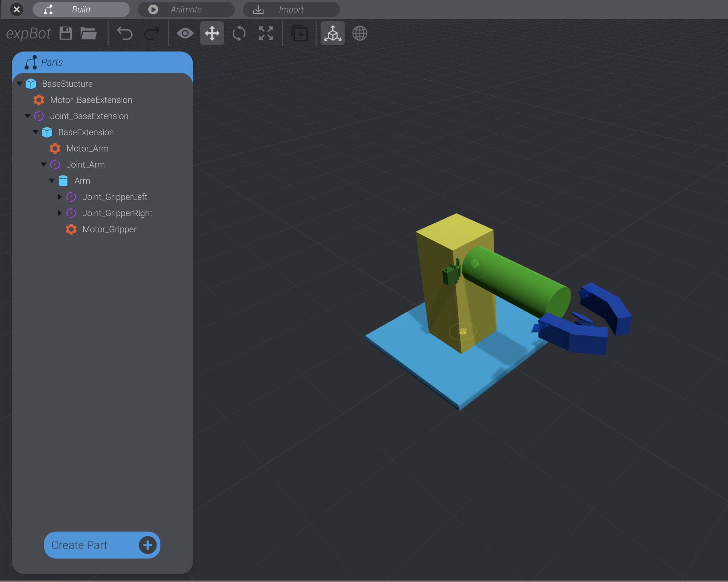Close the editor with the X button
The image size is (728, 582).
tap(17, 9)
